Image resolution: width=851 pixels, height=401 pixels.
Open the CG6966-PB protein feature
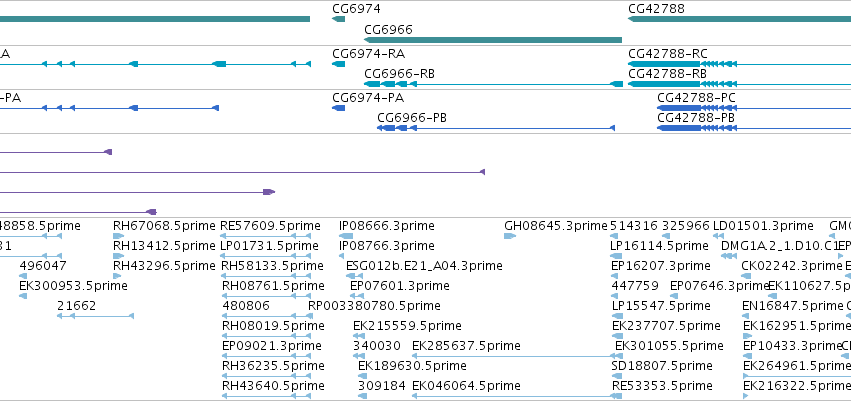(x=496, y=128)
